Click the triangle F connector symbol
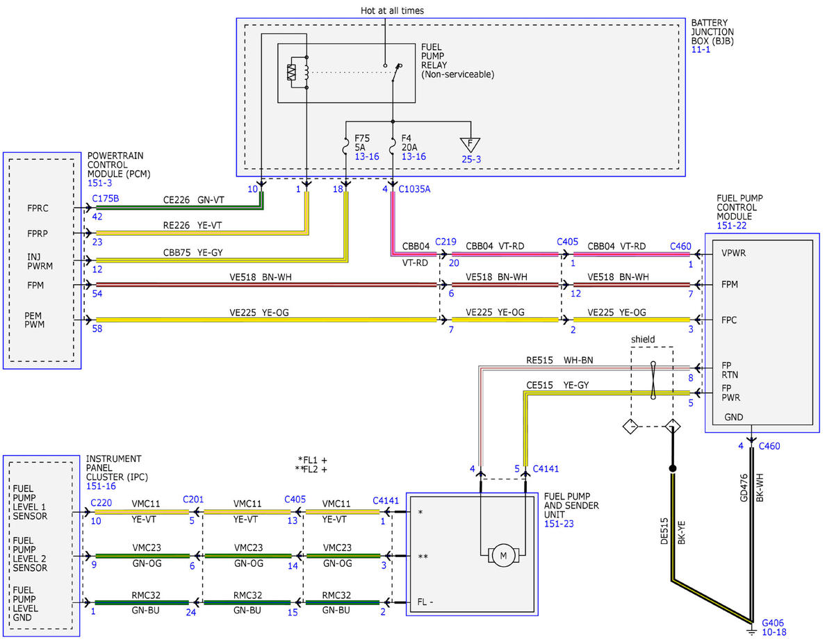Image resolution: width=834 pixels, height=644 pixels. pos(471,145)
